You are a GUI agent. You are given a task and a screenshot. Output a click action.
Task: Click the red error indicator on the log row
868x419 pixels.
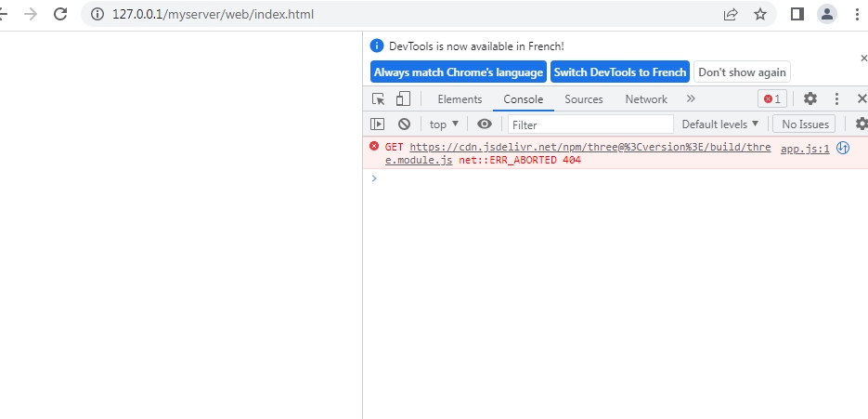click(374, 146)
